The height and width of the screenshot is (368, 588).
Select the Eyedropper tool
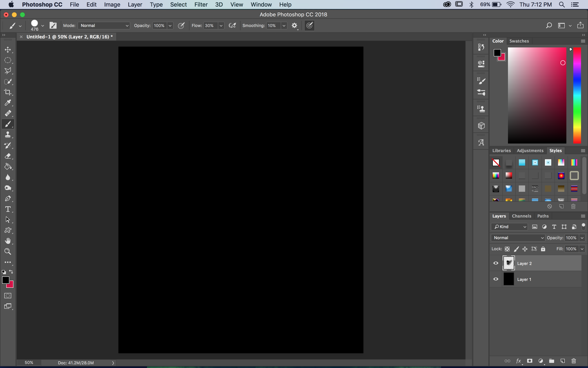point(8,103)
